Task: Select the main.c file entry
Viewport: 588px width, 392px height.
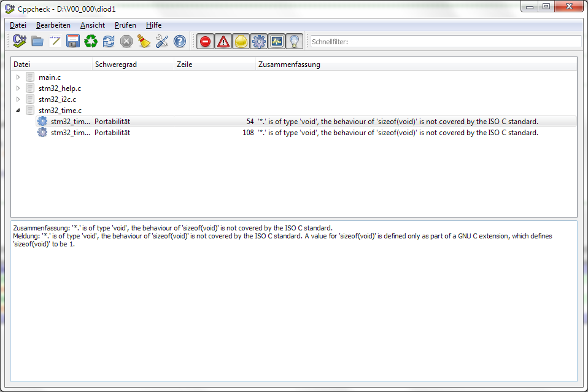Action: pyautogui.click(x=50, y=77)
